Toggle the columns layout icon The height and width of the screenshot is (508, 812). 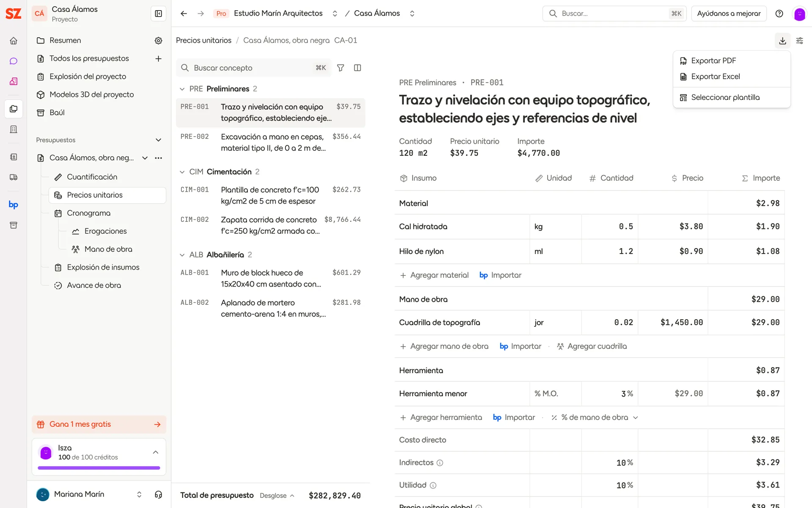tap(357, 68)
